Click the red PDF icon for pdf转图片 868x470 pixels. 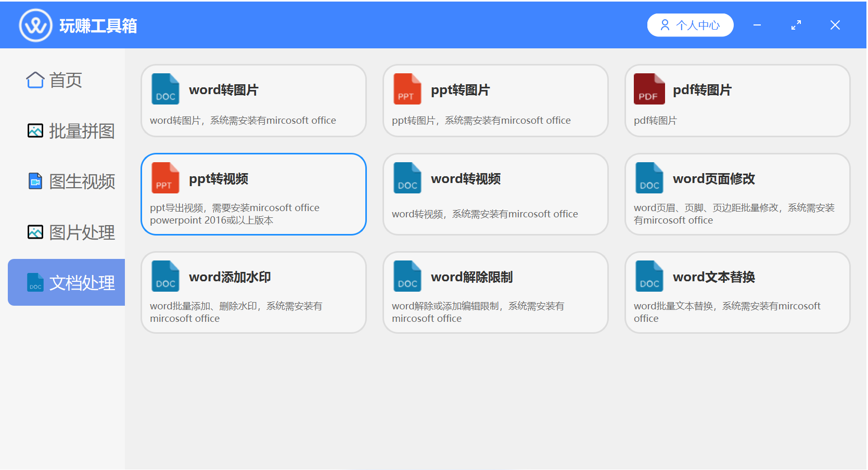pos(649,89)
